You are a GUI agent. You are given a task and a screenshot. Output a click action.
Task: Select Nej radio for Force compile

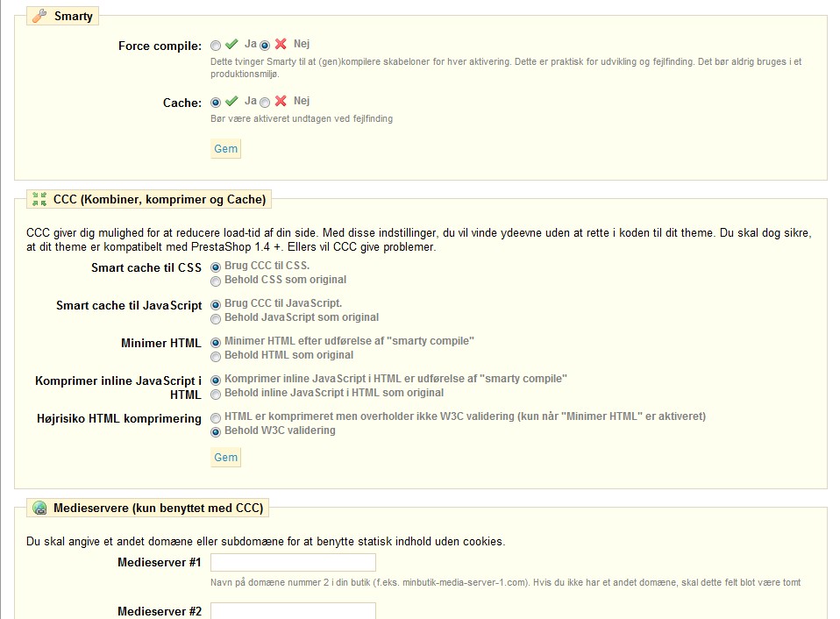click(x=265, y=46)
